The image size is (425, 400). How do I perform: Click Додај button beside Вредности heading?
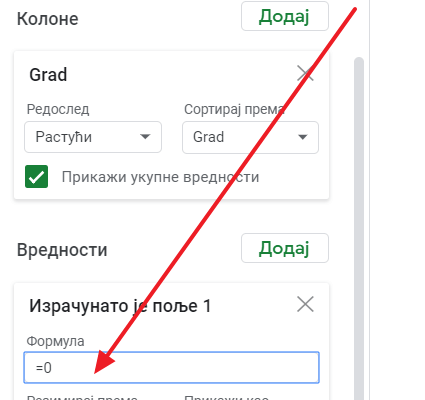285,248
